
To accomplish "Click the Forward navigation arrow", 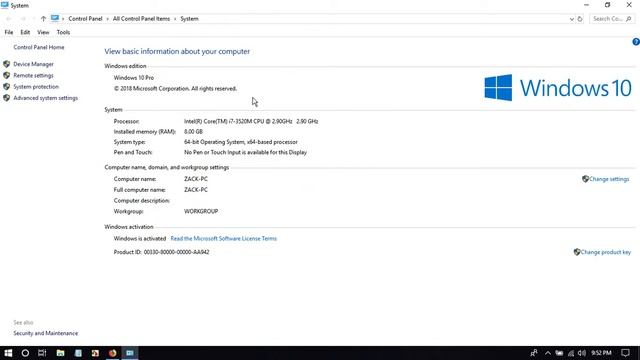I will (x=23, y=19).
